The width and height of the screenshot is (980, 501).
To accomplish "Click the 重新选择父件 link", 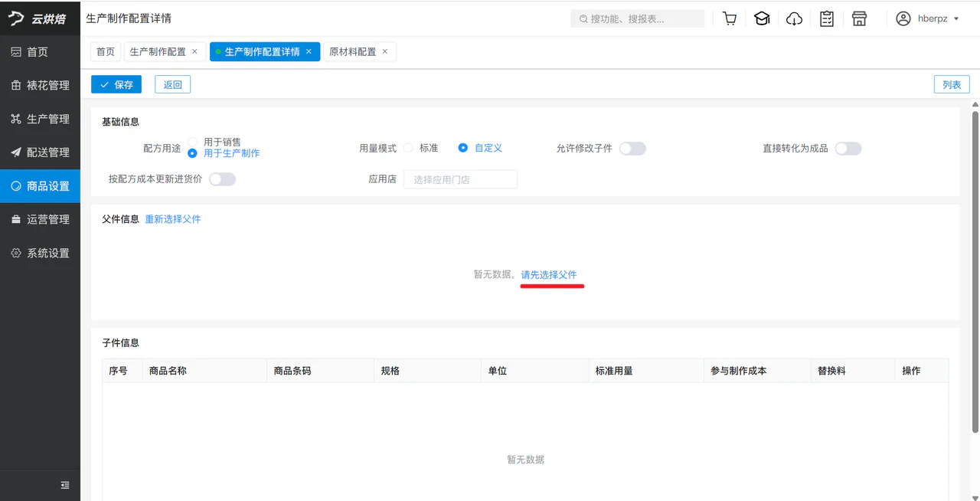I will click(x=173, y=219).
